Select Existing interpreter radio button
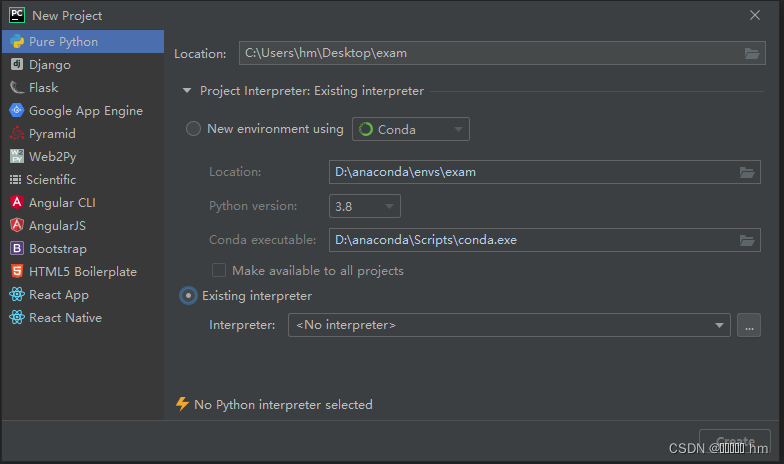 (188, 296)
